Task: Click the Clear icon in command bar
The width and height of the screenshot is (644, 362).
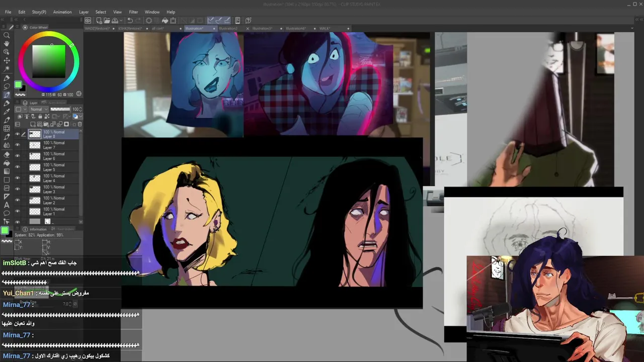Action: pyautogui.click(x=149, y=21)
